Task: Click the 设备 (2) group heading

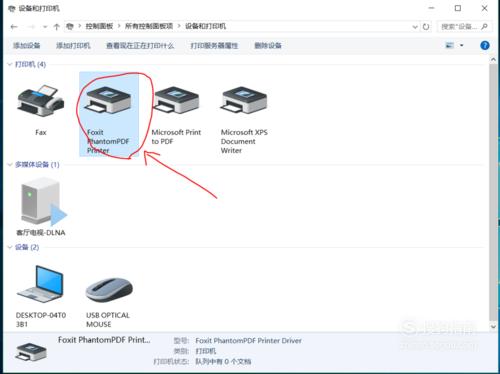Action: 27,247
